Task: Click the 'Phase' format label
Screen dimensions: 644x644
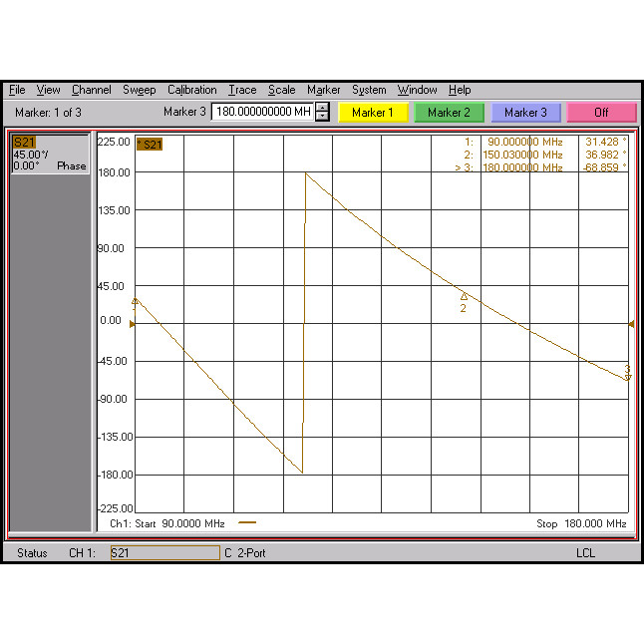Action: pos(72,165)
